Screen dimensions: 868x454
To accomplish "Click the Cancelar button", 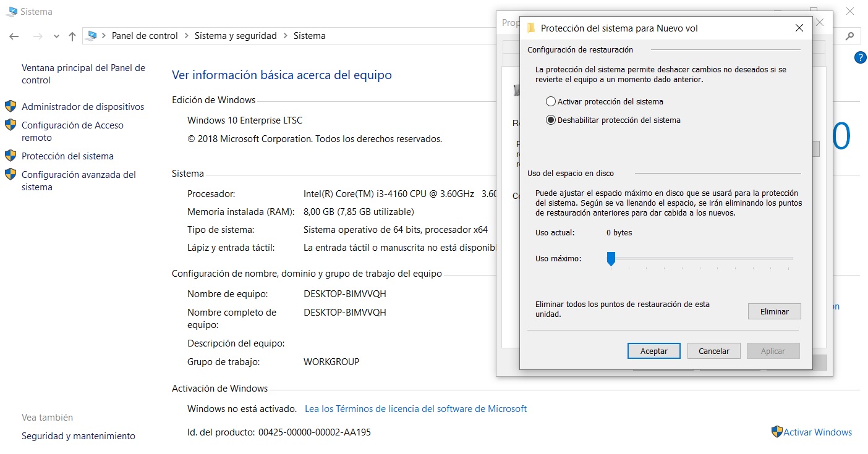I will pyautogui.click(x=713, y=351).
